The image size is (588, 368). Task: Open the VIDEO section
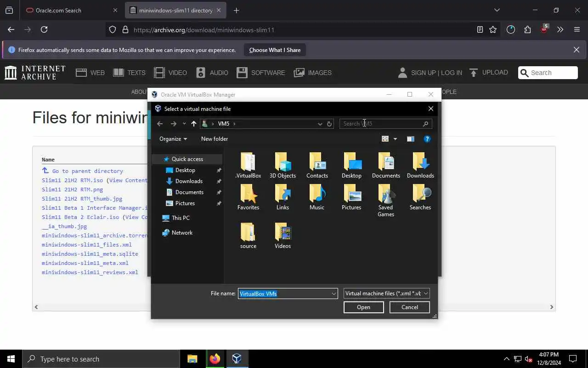click(x=170, y=73)
